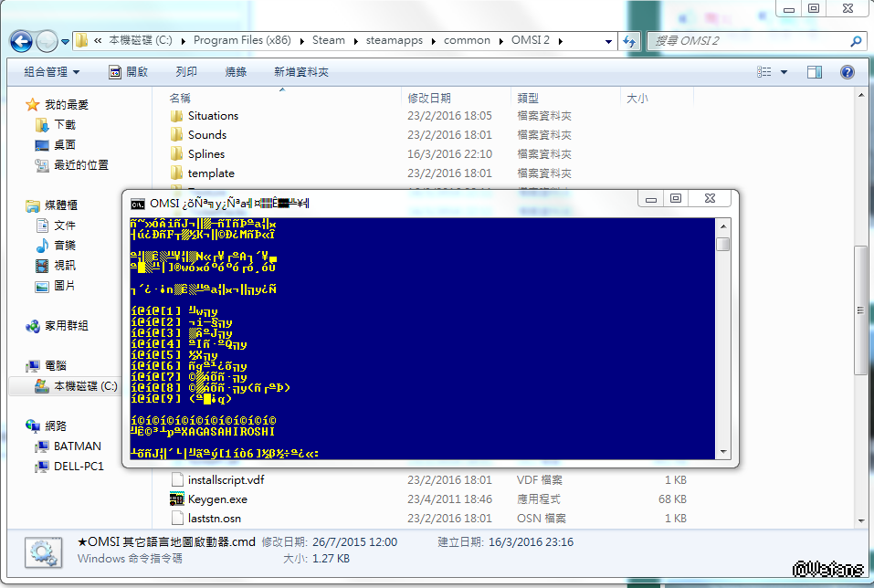
Task: Click the cmd file icon in details pane
Action: [43, 551]
